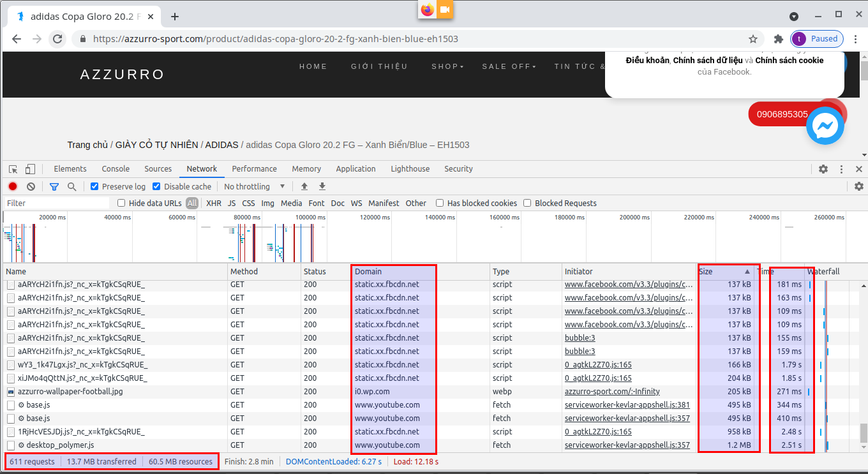868x474 pixels.
Task: Open the Chrome tab search arrow
Action: click(x=794, y=17)
